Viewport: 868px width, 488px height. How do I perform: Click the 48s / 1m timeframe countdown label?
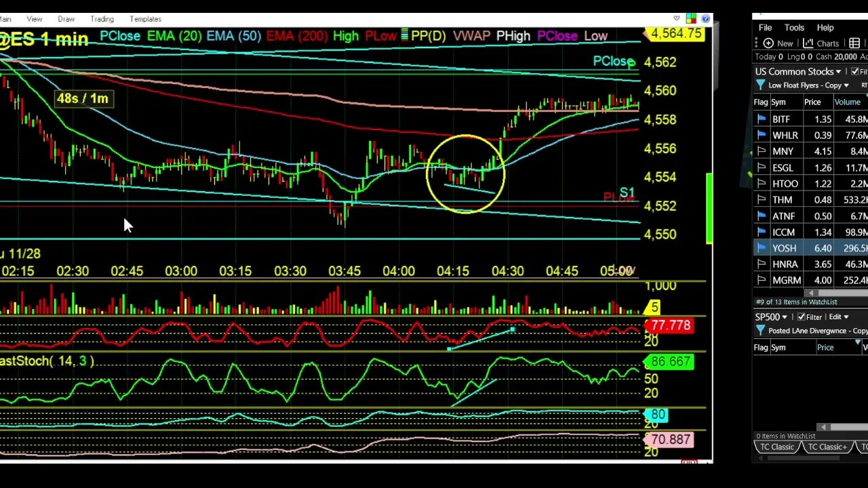[83, 98]
